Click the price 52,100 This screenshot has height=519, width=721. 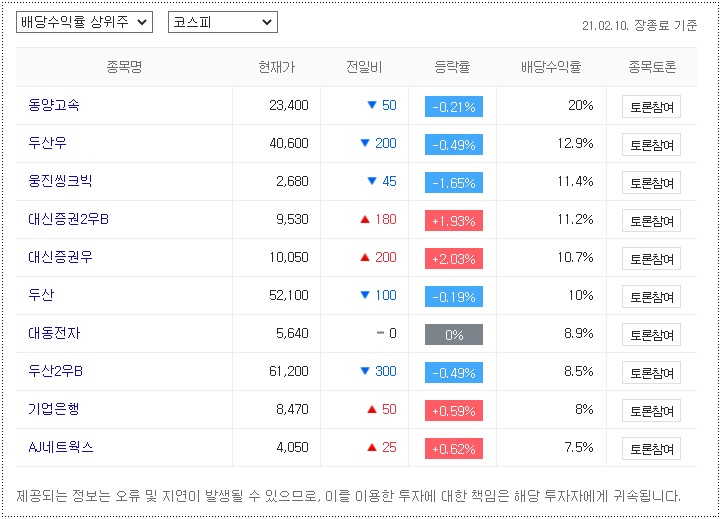click(289, 296)
